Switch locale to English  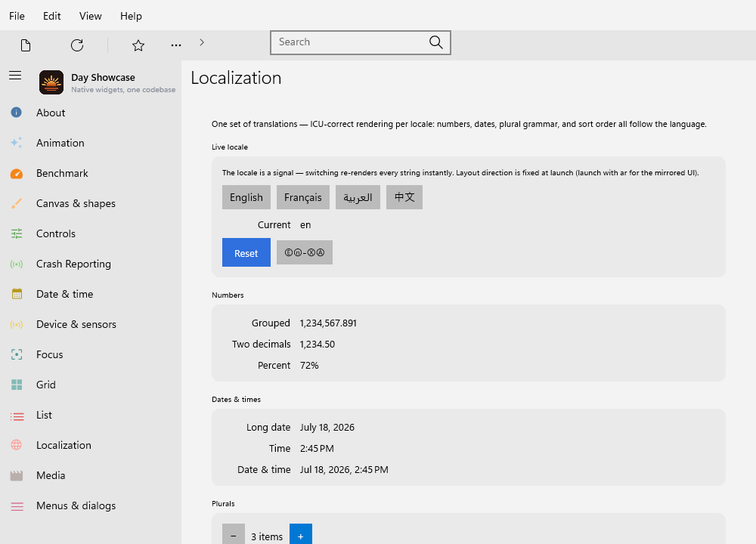point(246,197)
